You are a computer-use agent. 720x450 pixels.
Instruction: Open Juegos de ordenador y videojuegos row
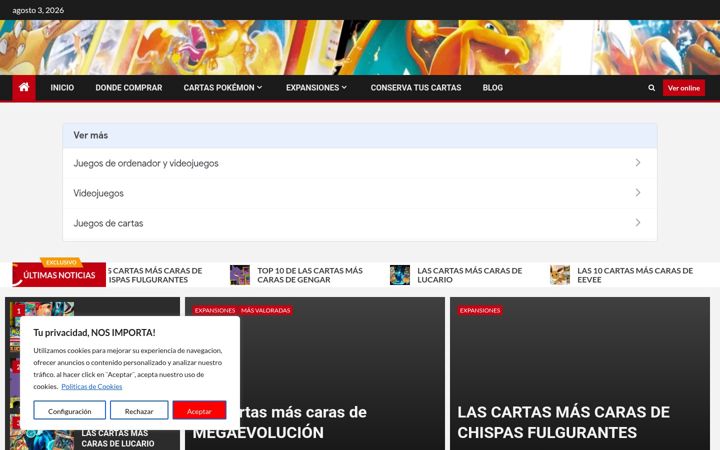[x=360, y=163]
